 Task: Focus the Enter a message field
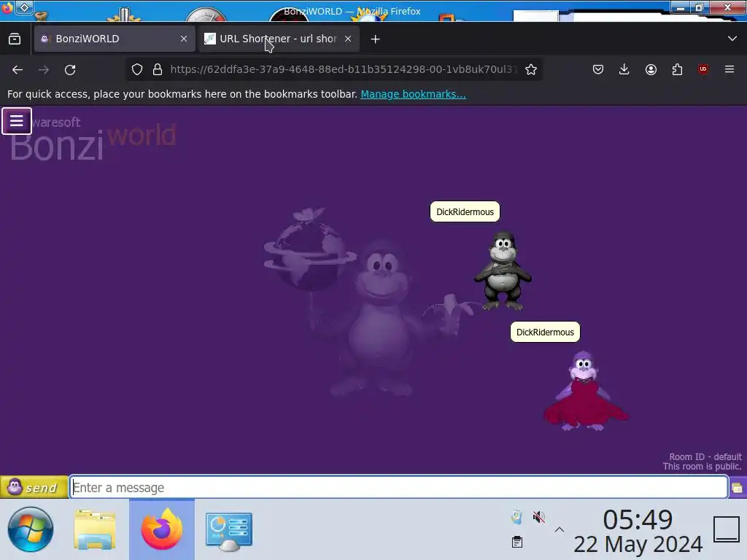click(399, 487)
